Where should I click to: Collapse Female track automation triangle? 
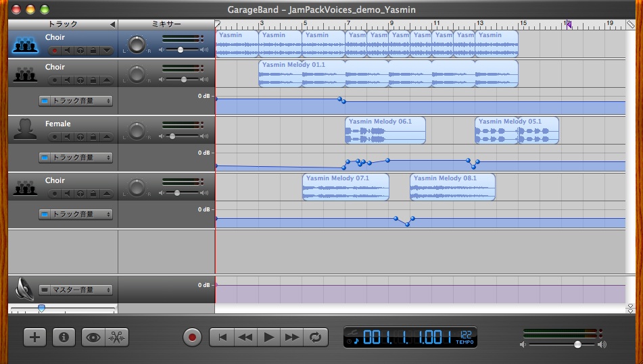coord(107,137)
